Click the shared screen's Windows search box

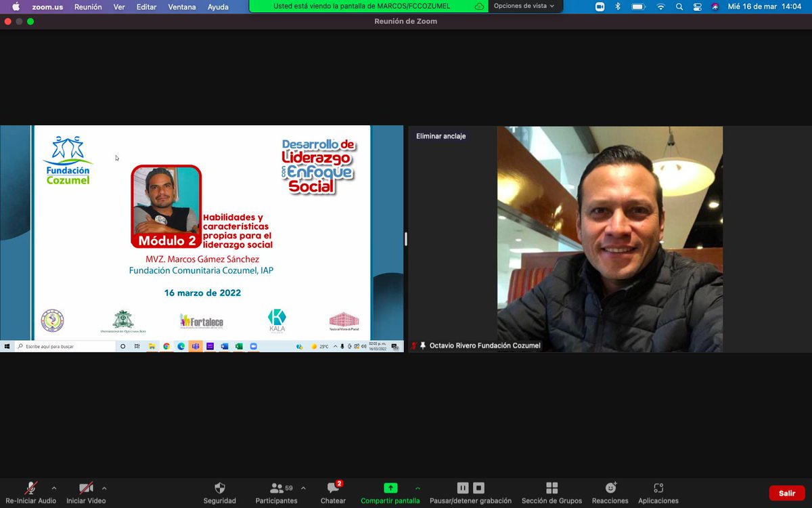click(64, 346)
